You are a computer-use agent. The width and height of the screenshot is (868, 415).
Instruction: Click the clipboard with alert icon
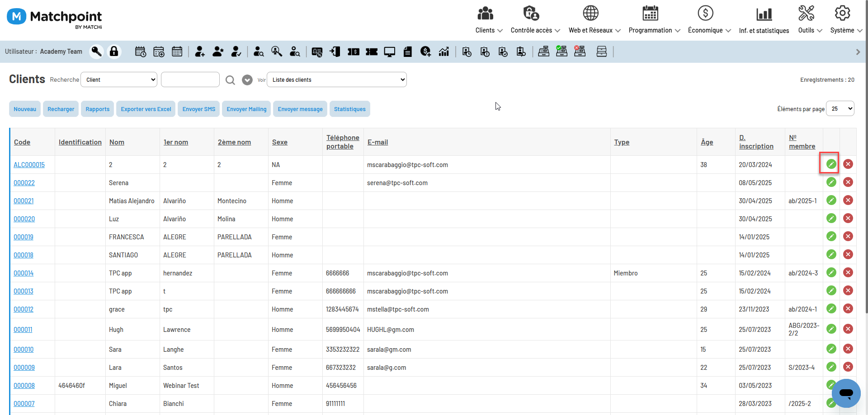(x=485, y=52)
